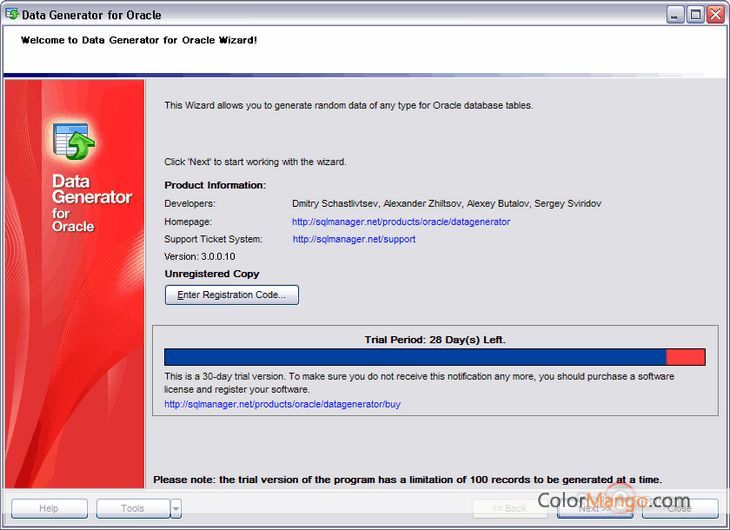Click the developers names text
The image size is (730, 530).
tap(446, 204)
